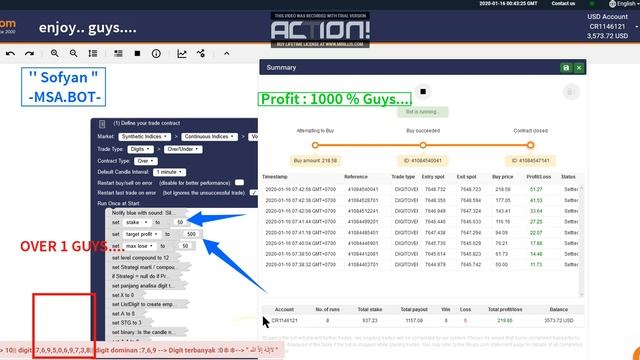Open the Contact us link
640x360 pixels.
(x=563, y=4)
